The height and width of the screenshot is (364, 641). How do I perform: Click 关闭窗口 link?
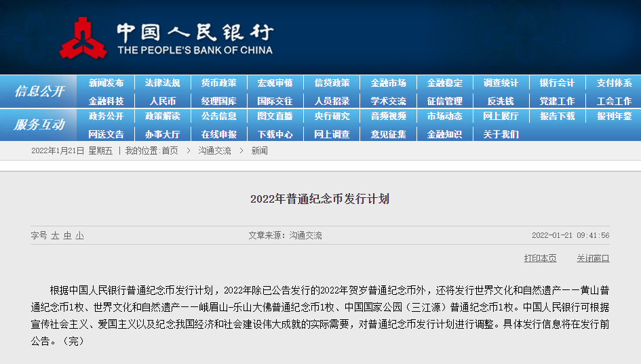(593, 258)
